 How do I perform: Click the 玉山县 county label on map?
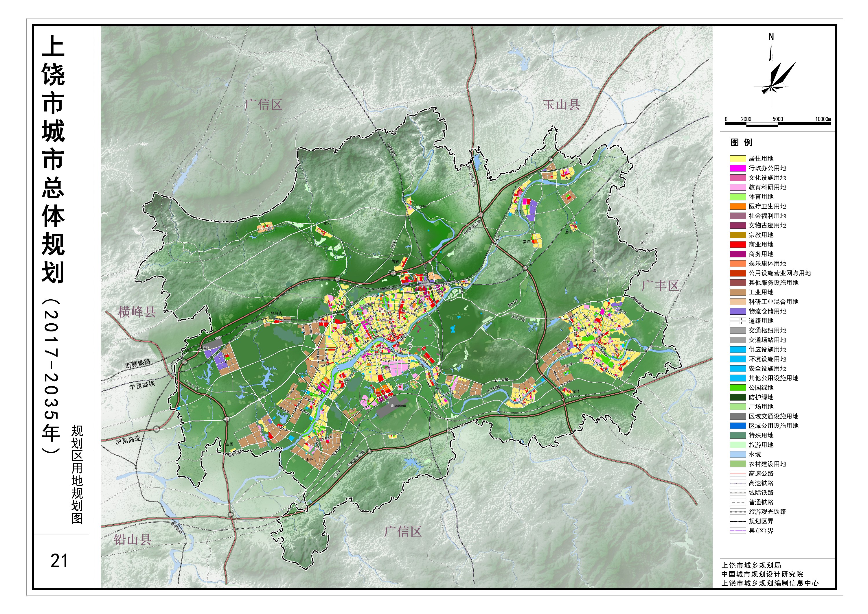tap(561, 105)
